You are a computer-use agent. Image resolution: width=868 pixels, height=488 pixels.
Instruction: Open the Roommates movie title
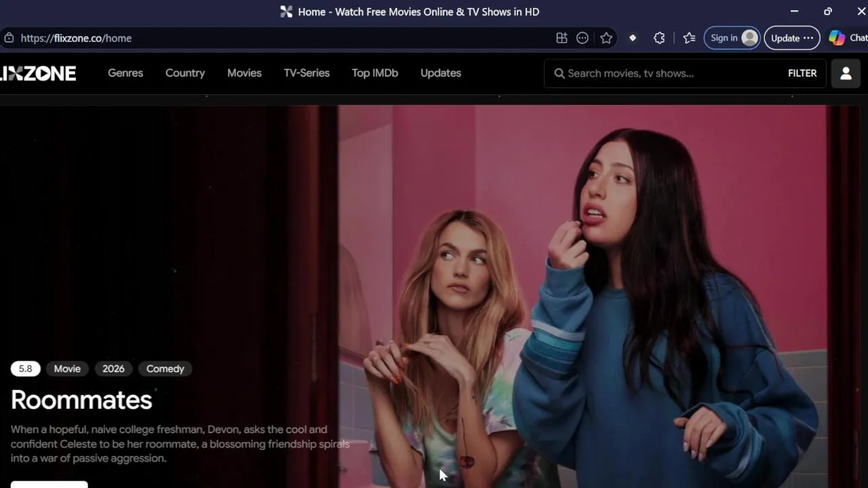(81, 400)
